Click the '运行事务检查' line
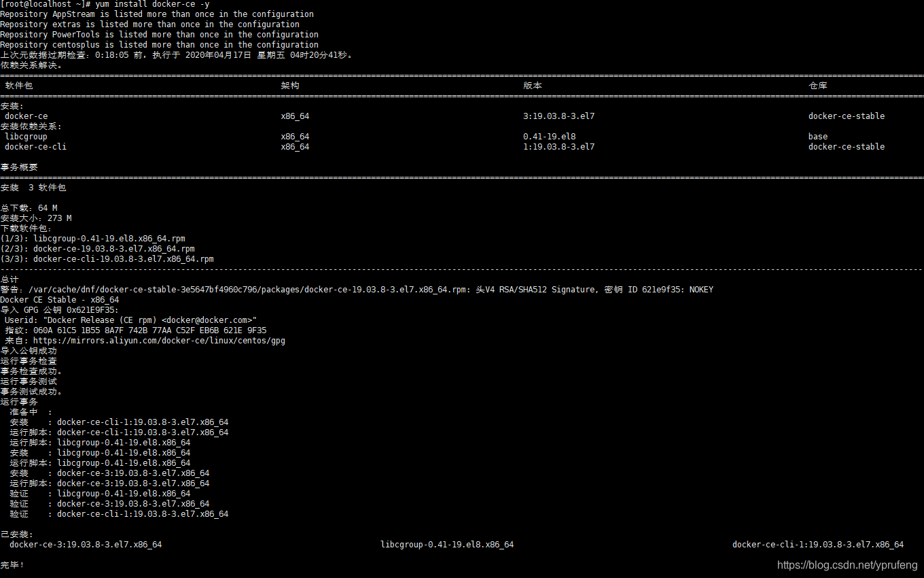Image resolution: width=924 pixels, height=578 pixels. (x=29, y=361)
